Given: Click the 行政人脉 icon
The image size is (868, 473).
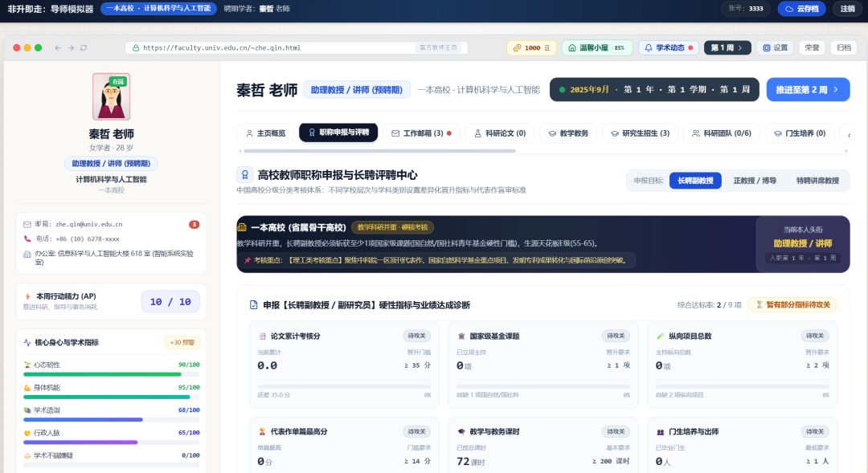Looking at the screenshot, I should point(27,433).
